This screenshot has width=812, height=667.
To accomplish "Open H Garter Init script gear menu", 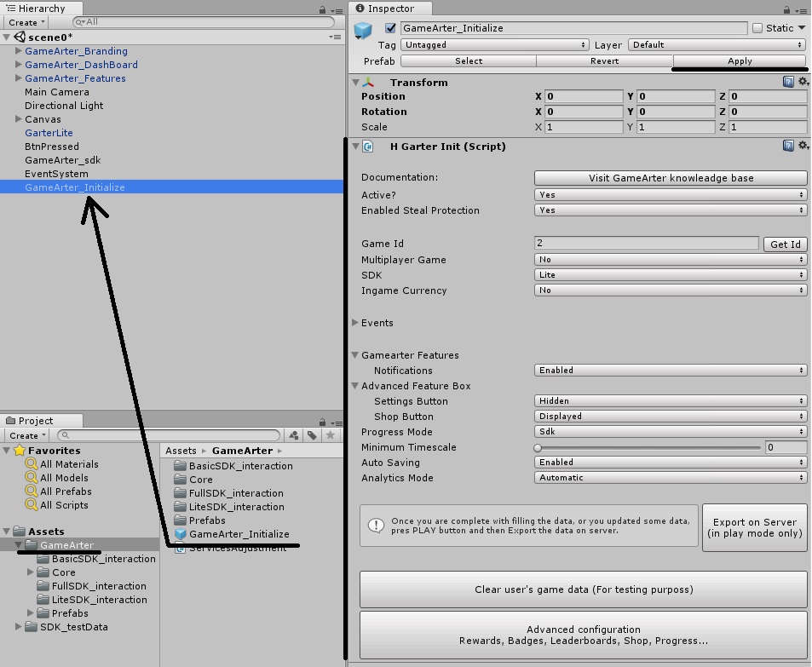I will click(803, 147).
